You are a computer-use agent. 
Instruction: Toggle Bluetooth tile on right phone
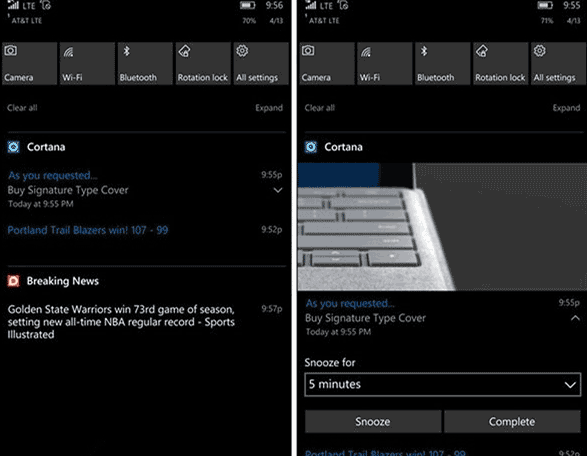442,63
